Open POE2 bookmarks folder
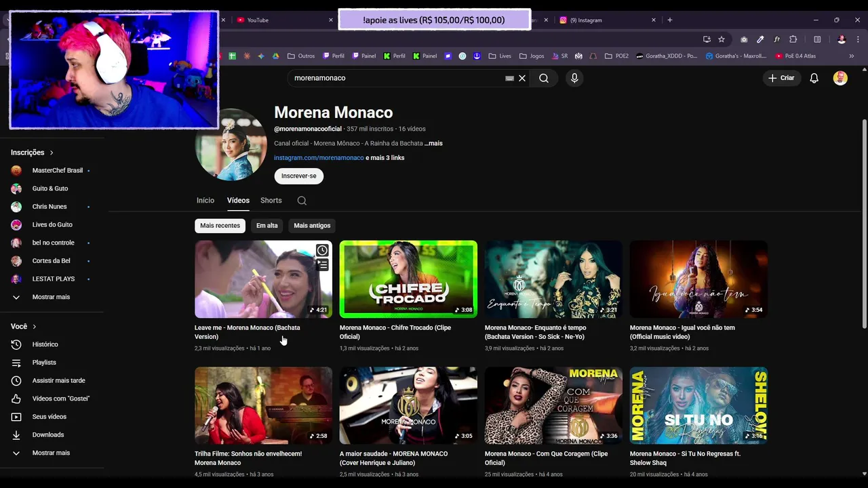868x488 pixels. (616, 56)
